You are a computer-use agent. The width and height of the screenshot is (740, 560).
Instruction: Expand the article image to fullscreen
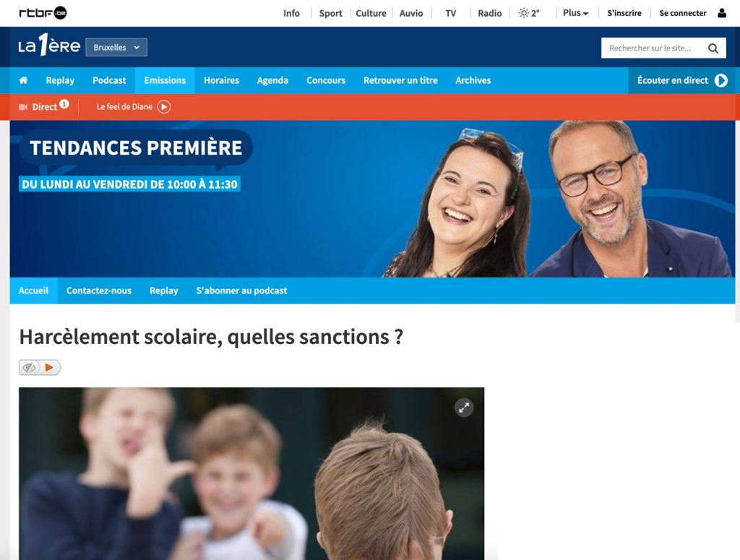click(464, 408)
